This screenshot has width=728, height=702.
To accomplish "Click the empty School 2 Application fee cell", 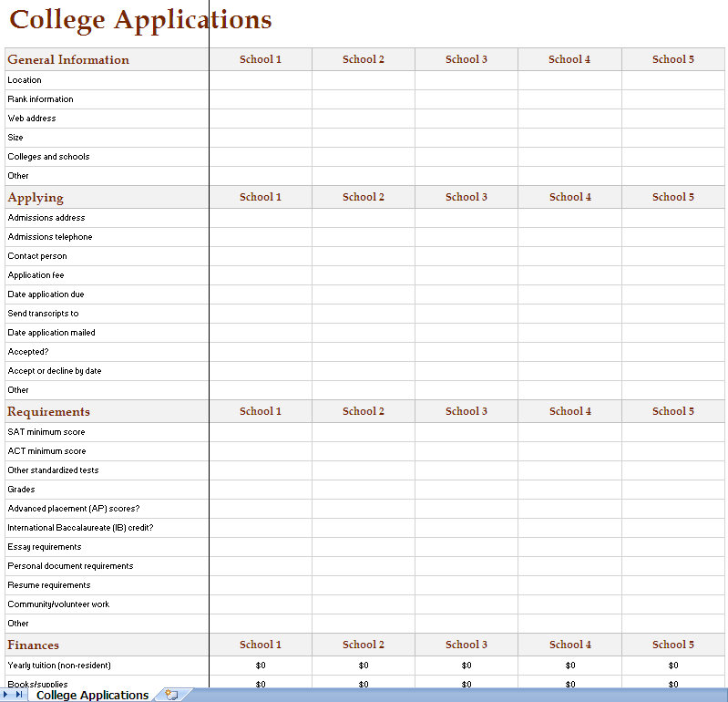I will [x=364, y=275].
